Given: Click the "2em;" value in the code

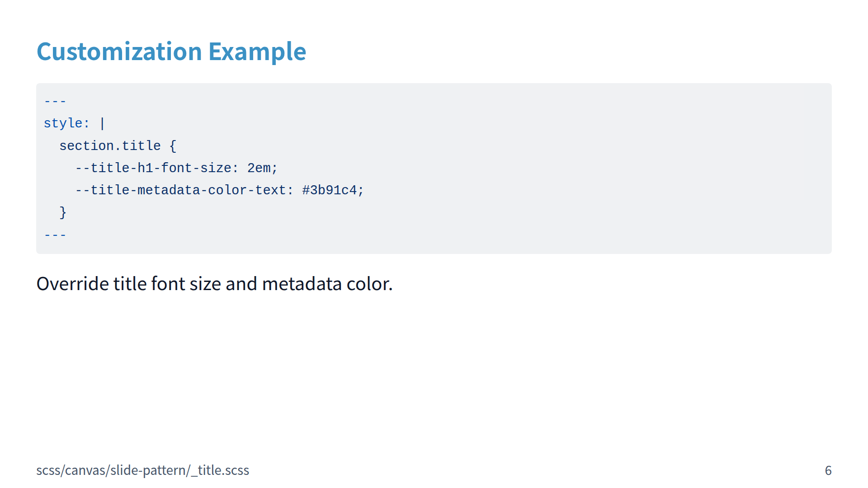Looking at the screenshot, I should click(262, 168).
